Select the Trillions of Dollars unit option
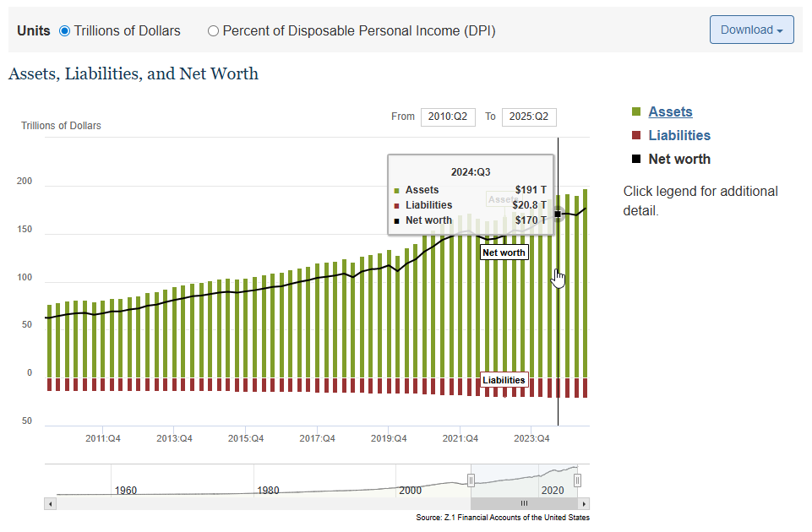Screen dimensions: 812x532 point(65,31)
